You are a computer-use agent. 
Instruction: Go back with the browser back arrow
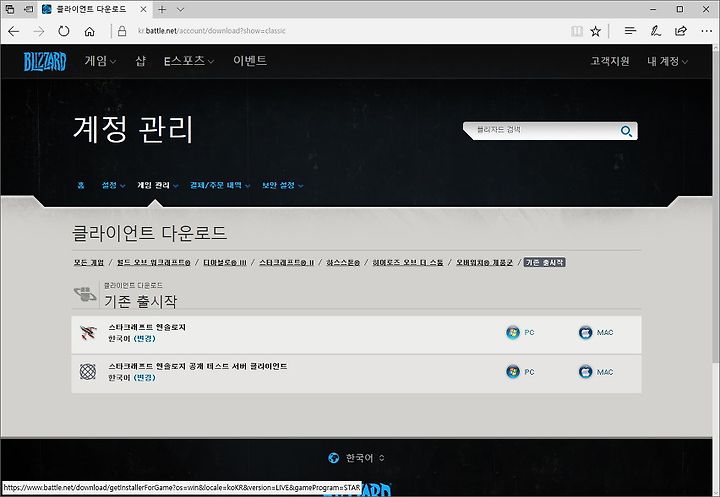click(x=14, y=31)
